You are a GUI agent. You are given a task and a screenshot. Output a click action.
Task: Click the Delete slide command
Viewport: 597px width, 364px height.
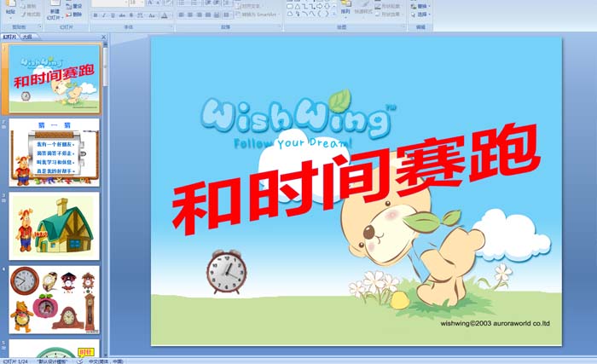pyautogui.click(x=73, y=14)
